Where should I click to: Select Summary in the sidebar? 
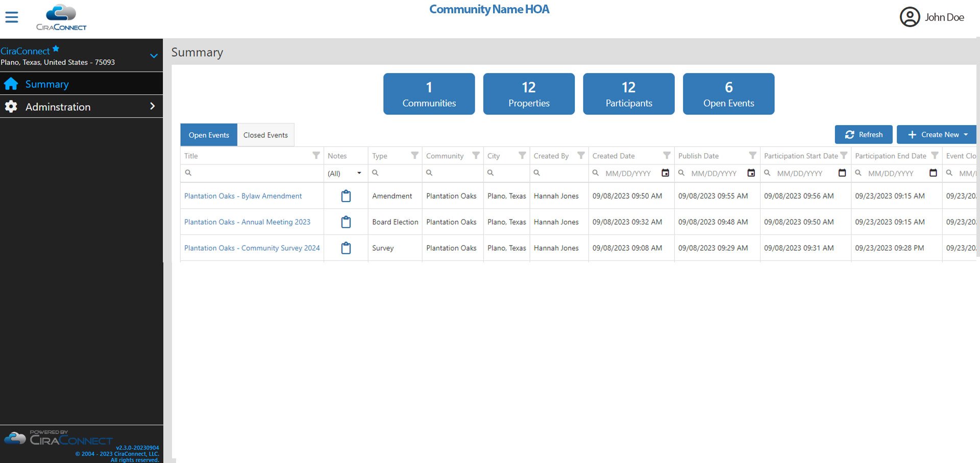tap(47, 84)
